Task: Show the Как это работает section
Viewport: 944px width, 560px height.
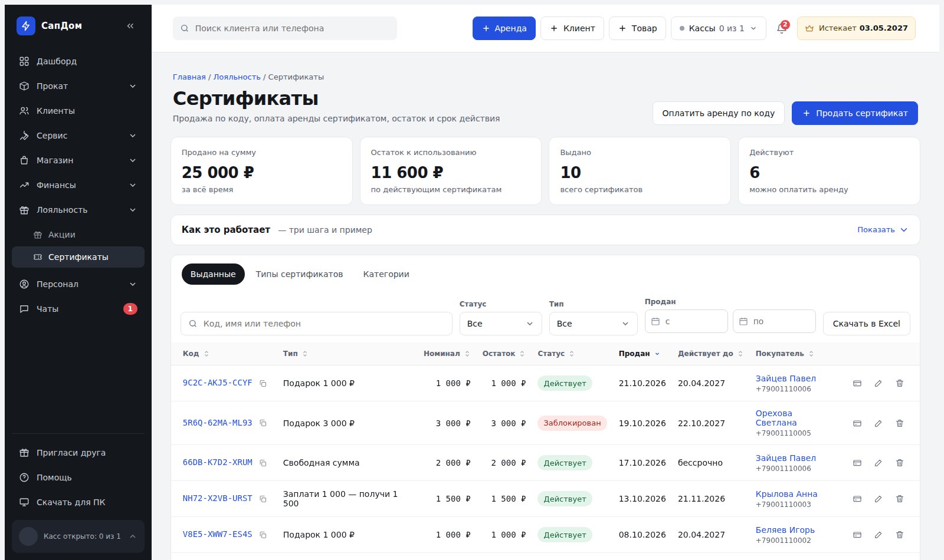Action: [882, 230]
